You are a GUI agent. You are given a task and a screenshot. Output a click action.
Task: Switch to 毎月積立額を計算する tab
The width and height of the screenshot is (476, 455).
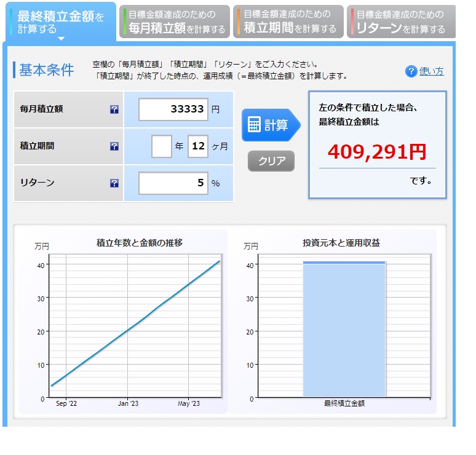175,22
